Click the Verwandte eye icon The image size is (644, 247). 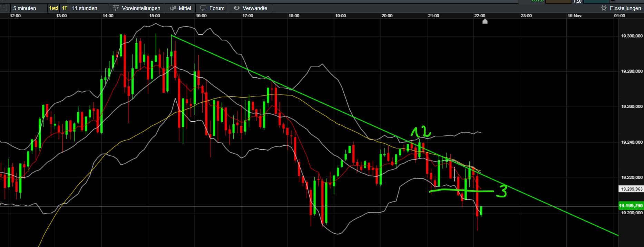pos(237,8)
